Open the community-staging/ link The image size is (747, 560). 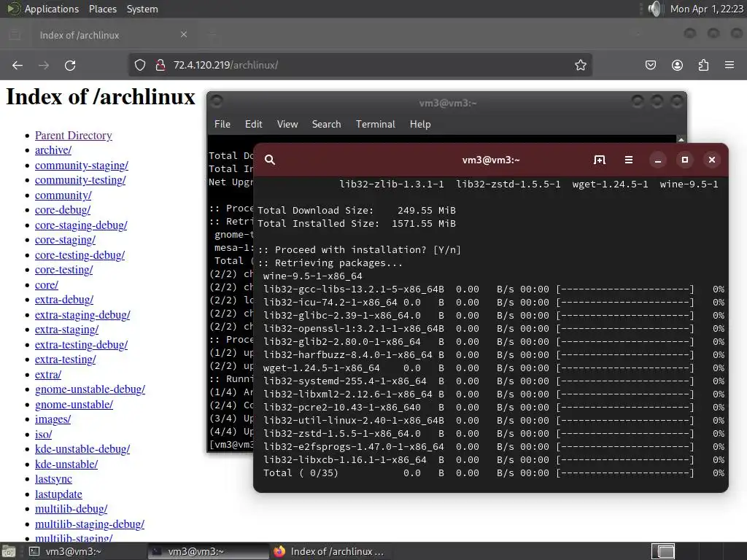[82, 166]
